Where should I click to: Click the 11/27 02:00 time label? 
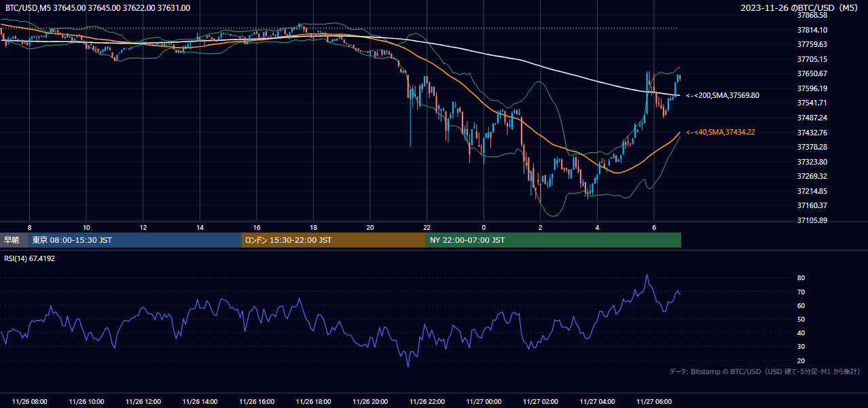click(x=540, y=402)
